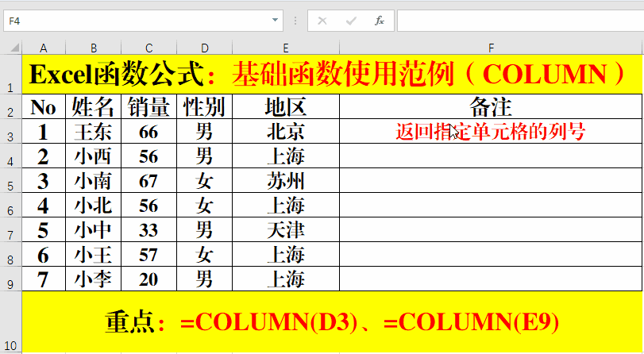Select row 9 header

tap(10, 279)
